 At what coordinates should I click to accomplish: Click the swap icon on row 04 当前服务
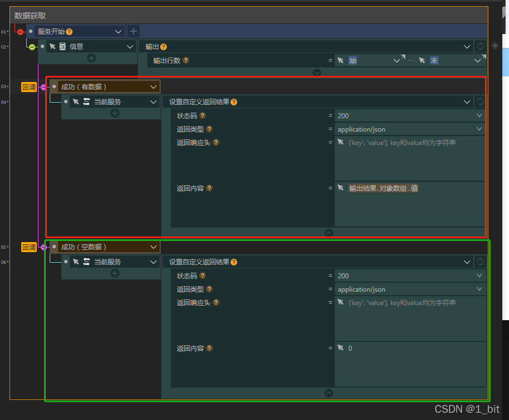(87, 102)
